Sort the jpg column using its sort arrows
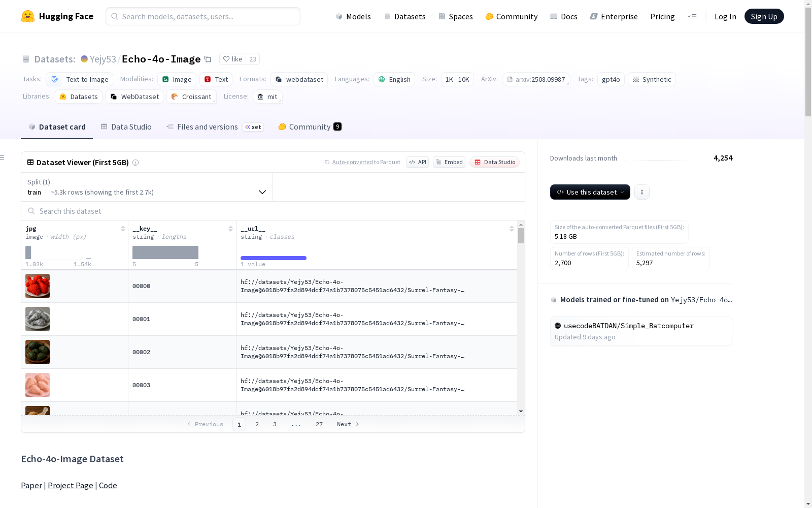The width and height of the screenshot is (812, 508). [x=123, y=229]
